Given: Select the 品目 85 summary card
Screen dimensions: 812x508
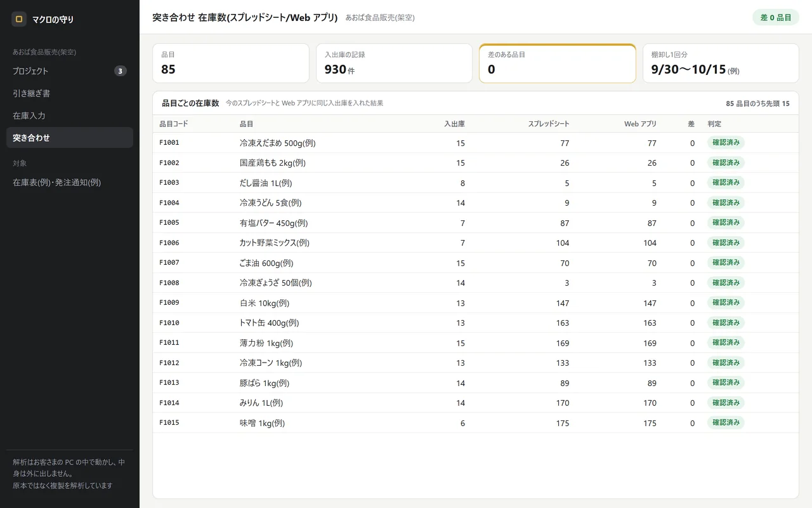Looking at the screenshot, I should point(231,63).
